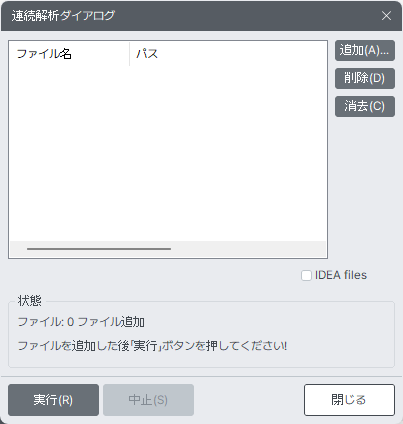This screenshot has height=424, width=403.
Task: Click the horizontal scrollbar thumb in file list
Action: point(99,249)
